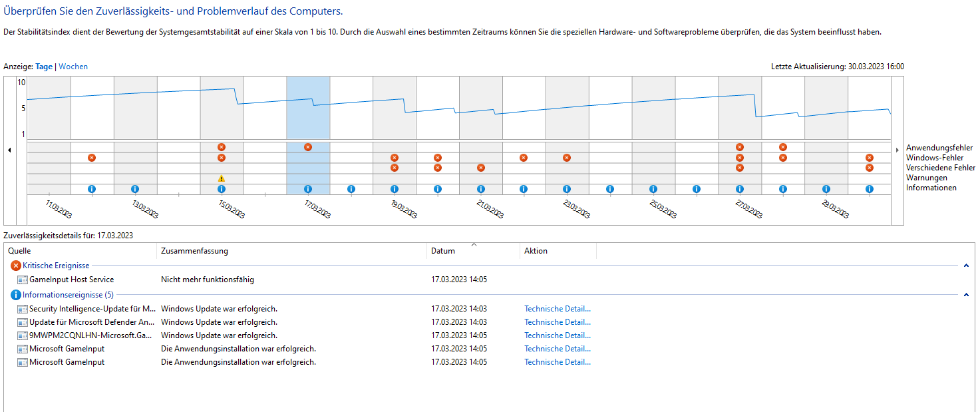This screenshot has height=412, width=980.
Task: Select Anwendungsfehler icon on 28.03.2023
Action: tap(783, 147)
